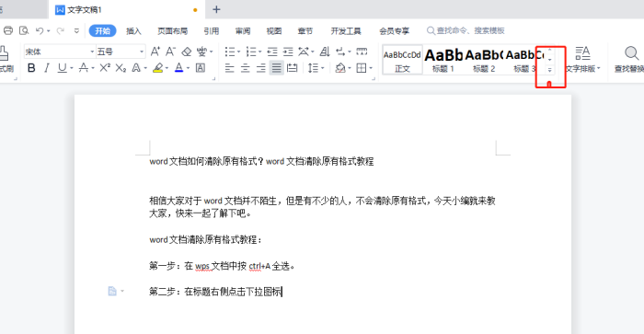The image size is (644, 334).
Task: Open the 插入 ribbon tab
Action: (x=133, y=30)
